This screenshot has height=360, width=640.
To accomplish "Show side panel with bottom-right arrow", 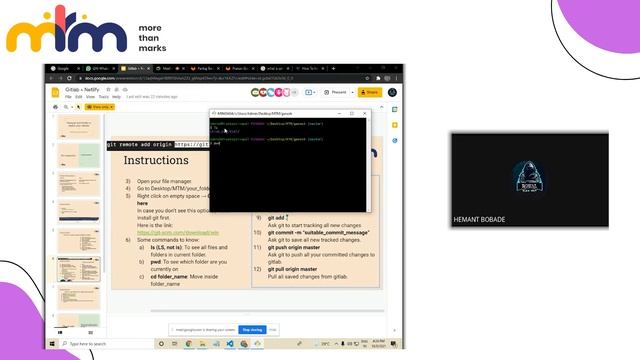I will pyautogui.click(x=394, y=330).
